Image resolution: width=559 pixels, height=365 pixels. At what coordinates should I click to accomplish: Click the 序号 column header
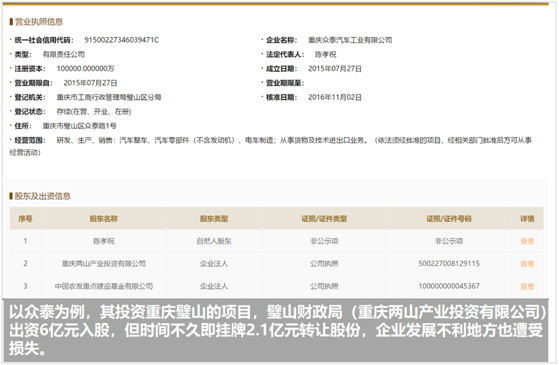click(25, 219)
